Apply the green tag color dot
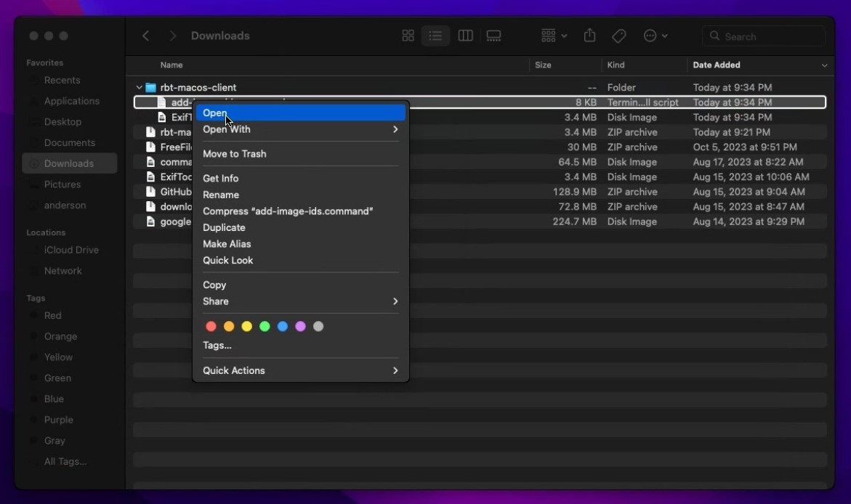This screenshot has height=504, width=851. pyautogui.click(x=265, y=327)
